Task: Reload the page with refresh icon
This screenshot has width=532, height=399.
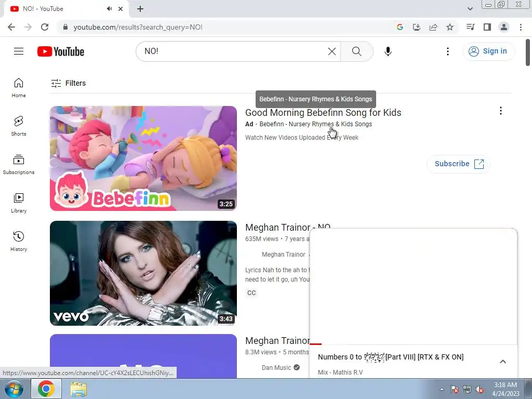Action: click(x=45, y=27)
